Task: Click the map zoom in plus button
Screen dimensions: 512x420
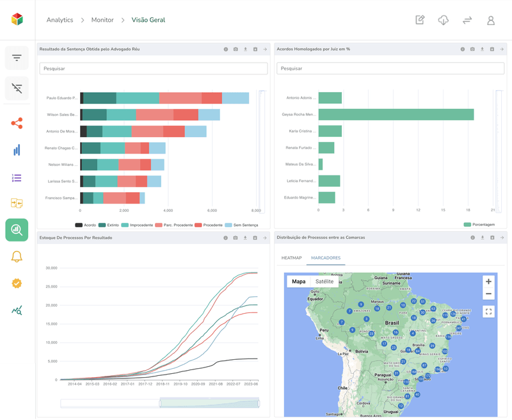Action: coord(488,282)
